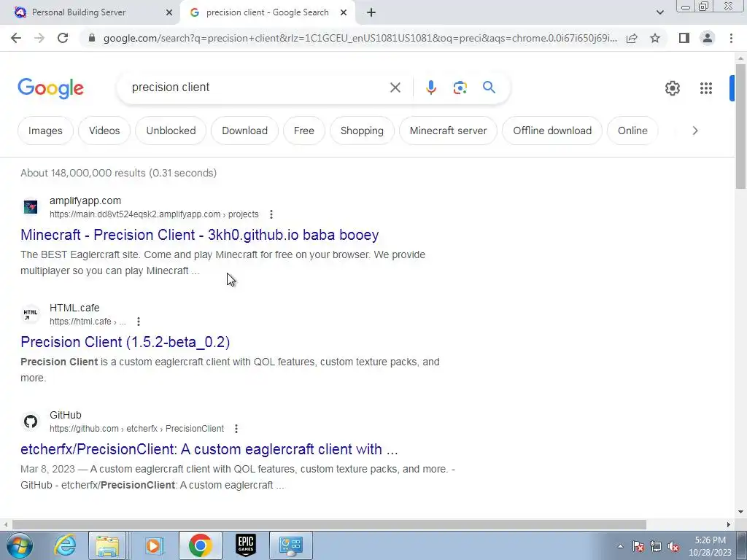Select the precision client Google Search tab
The height and width of the screenshot is (560, 747).
(267, 12)
